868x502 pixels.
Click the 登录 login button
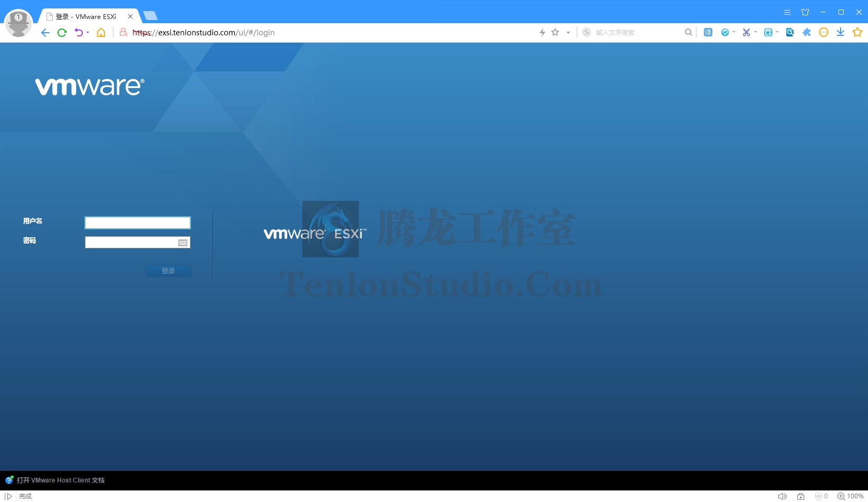click(x=168, y=271)
